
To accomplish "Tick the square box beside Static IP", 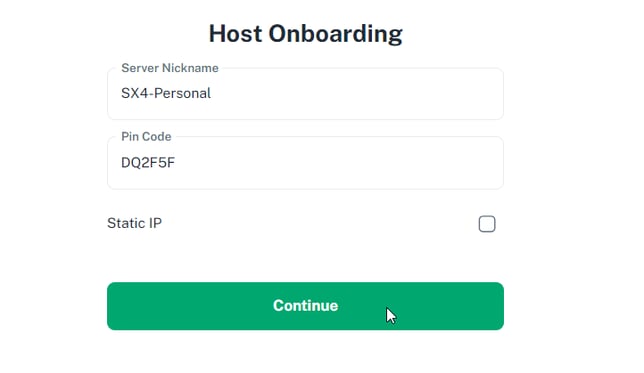I will click(x=487, y=224).
